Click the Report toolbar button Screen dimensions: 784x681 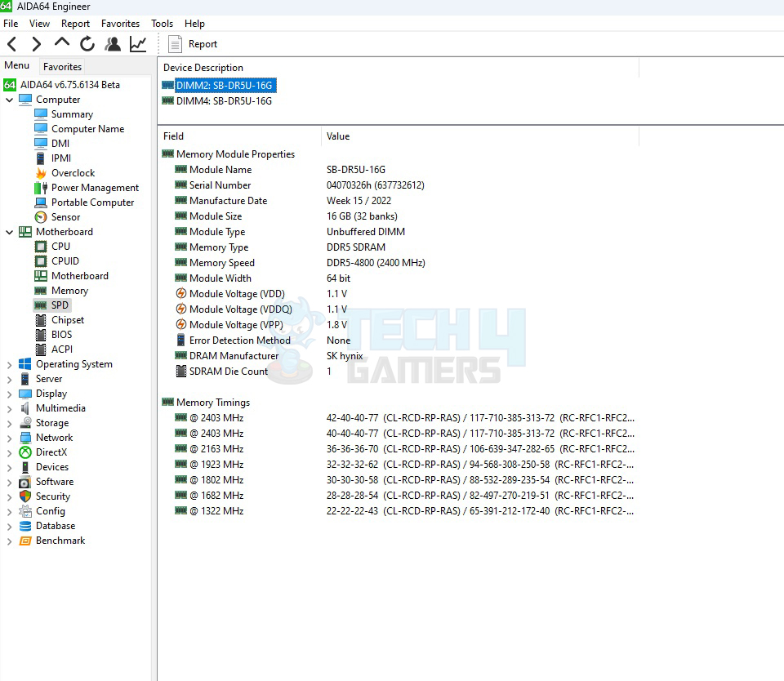tap(193, 44)
